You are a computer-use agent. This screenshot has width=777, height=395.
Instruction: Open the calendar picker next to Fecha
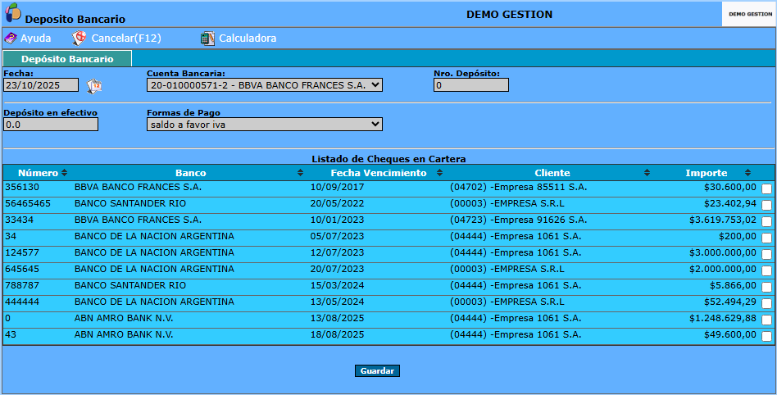click(x=94, y=86)
